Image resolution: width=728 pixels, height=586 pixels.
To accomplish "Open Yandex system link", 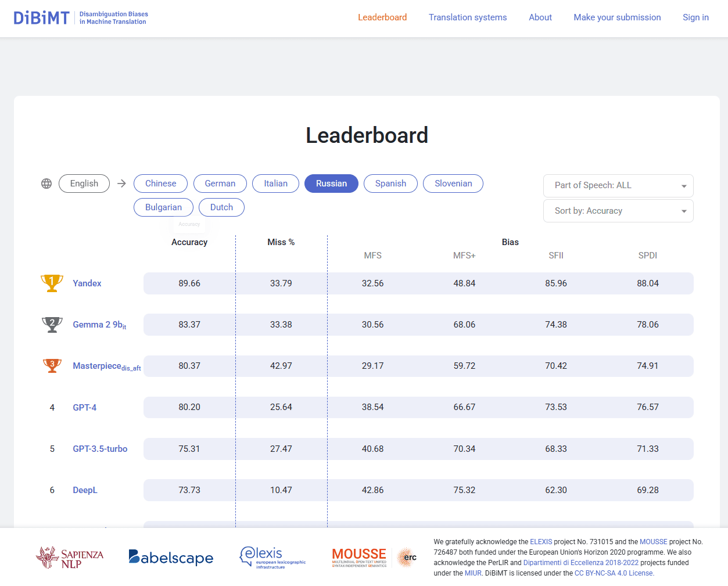I will pyautogui.click(x=87, y=283).
